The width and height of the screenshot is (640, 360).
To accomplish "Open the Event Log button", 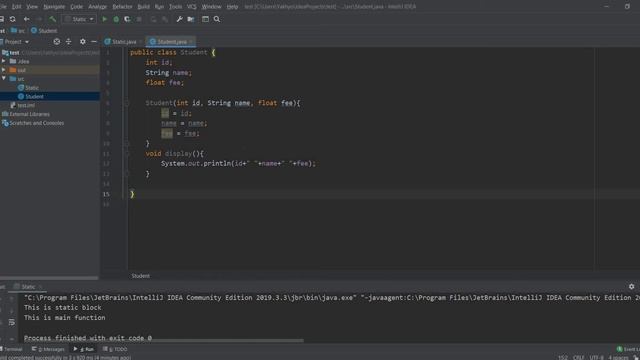I will pyautogui.click(x=628, y=349).
